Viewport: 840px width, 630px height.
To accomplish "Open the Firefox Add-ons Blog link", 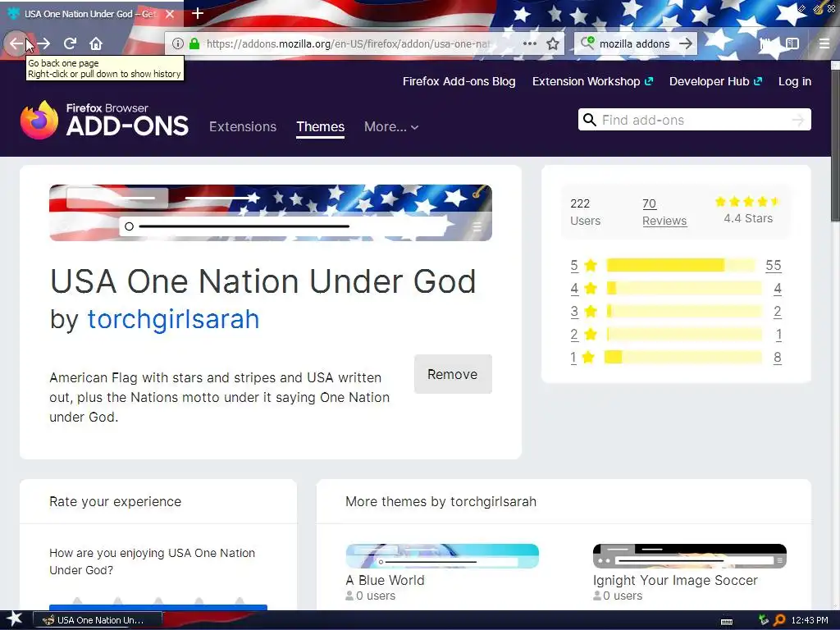I will click(459, 81).
